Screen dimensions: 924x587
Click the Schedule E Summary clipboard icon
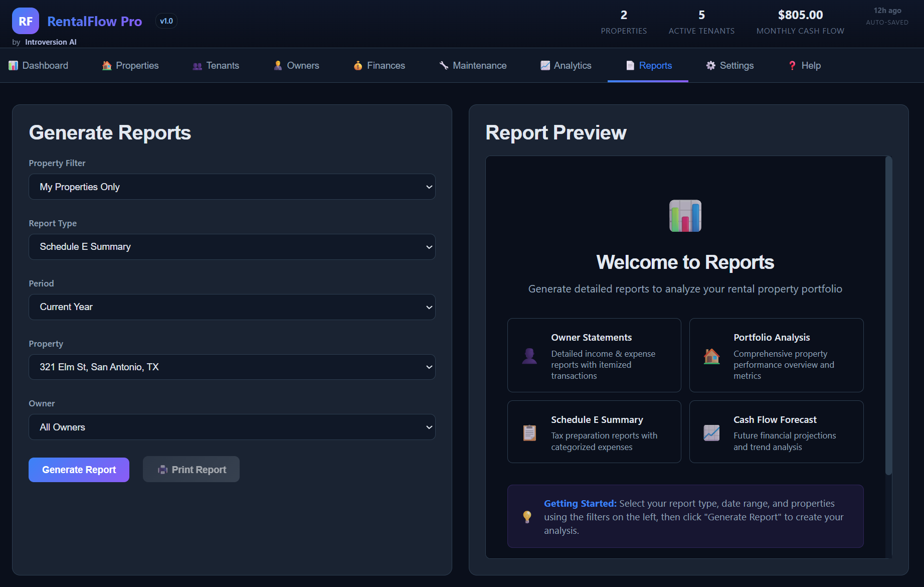pos(529,432)
